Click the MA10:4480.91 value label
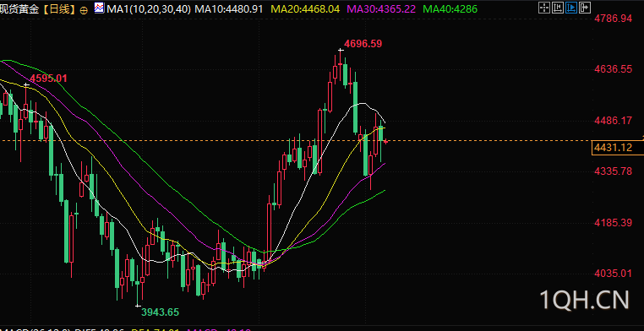644x331 pixels. pyautogui.click(x=228, y=8)
